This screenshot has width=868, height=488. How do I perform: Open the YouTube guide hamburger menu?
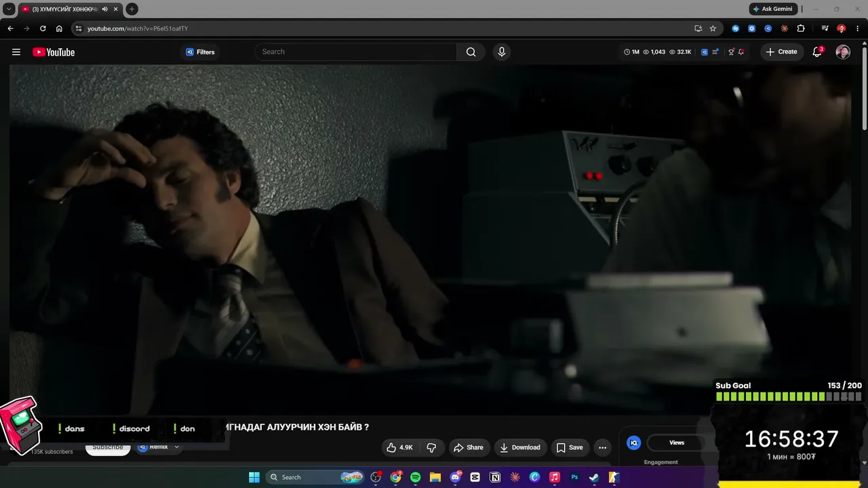point(16,52)
